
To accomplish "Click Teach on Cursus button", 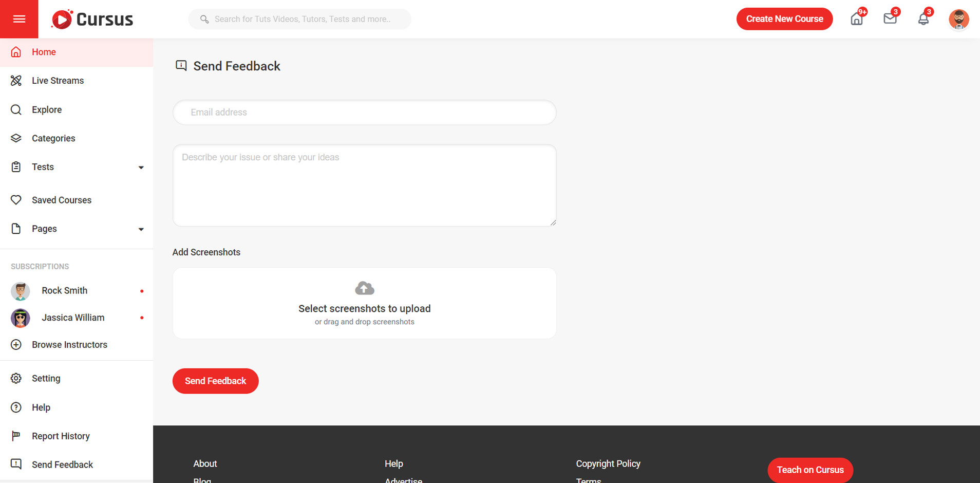I will pyautogui.click(x=809, y=470).
